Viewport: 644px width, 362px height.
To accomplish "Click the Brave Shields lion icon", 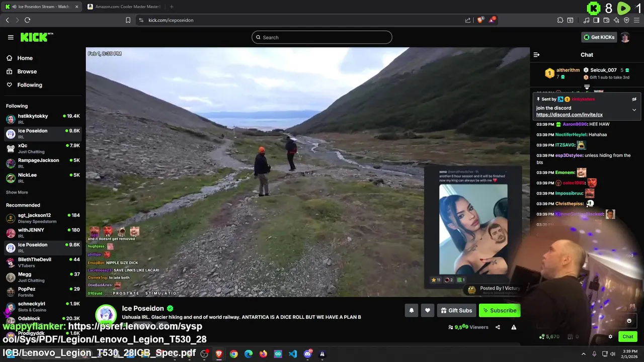I will coord(480,20).
